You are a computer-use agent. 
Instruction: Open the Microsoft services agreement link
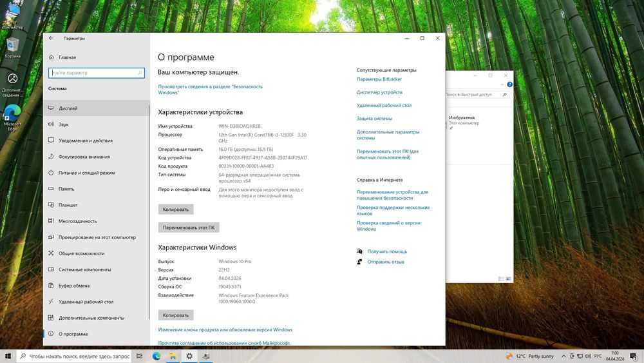point(224,343)
